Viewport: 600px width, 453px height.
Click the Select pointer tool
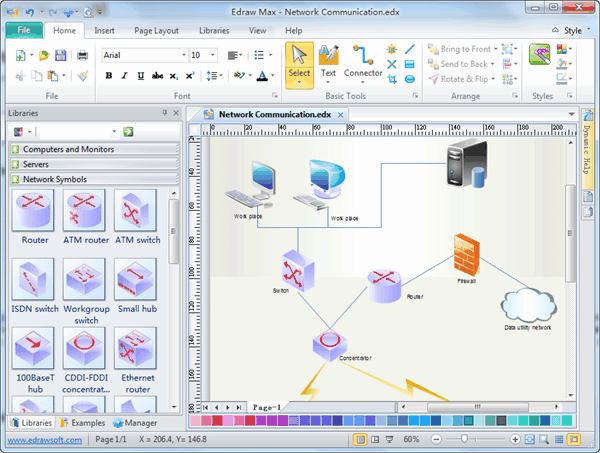click(x=299, y=60)
